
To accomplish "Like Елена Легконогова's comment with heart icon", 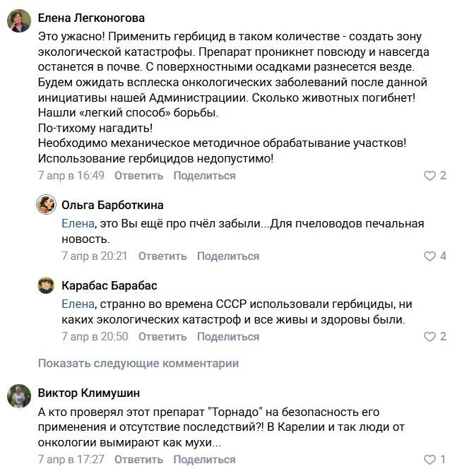I will [x=429, y=176].
